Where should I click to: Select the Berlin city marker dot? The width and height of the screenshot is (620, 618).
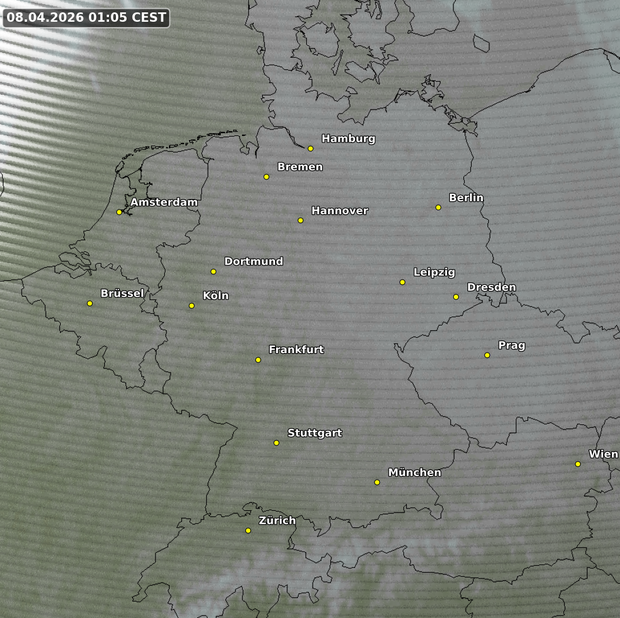pyautogui.click(x=438, y=208)
